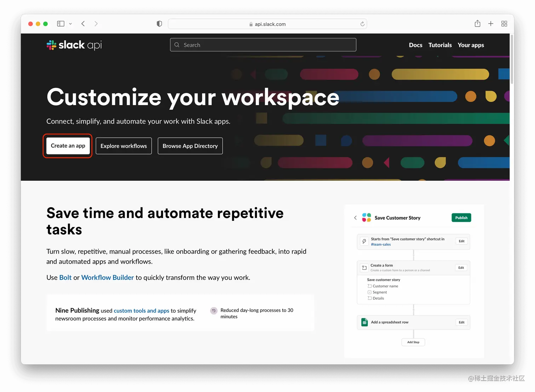Viewport: 535px width, 392px height.
Task: Click the Customer name text field icon
Action: click(370, 286)
